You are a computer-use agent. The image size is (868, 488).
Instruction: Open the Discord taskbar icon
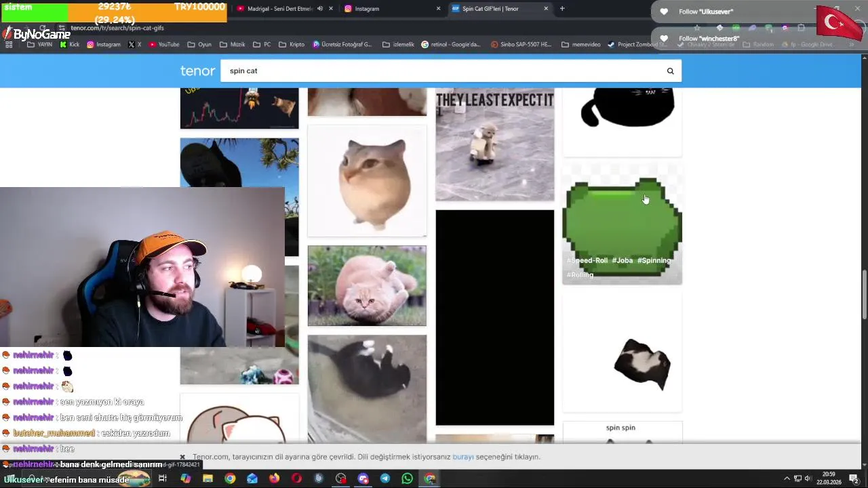tap(363, 479)
